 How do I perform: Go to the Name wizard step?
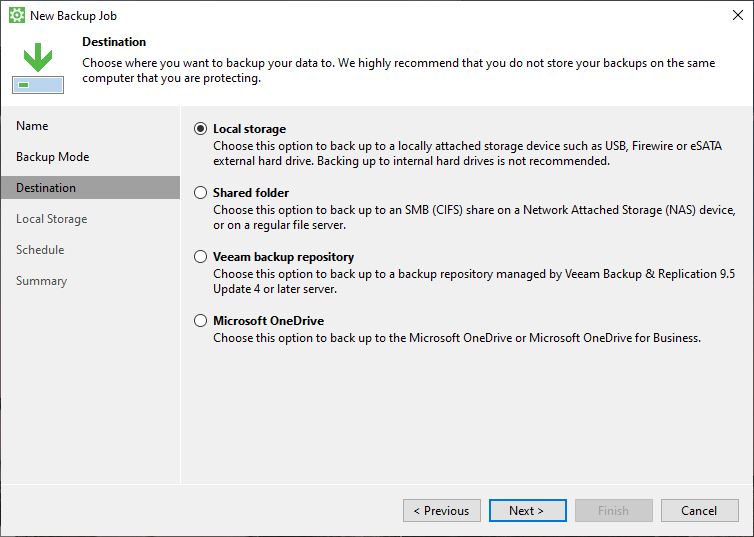tap(32, 126)
